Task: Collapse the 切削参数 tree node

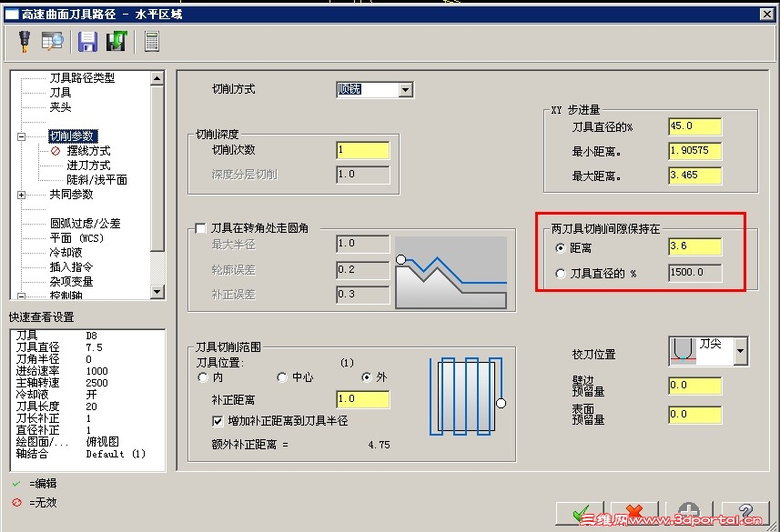Action: pos(22,136)
